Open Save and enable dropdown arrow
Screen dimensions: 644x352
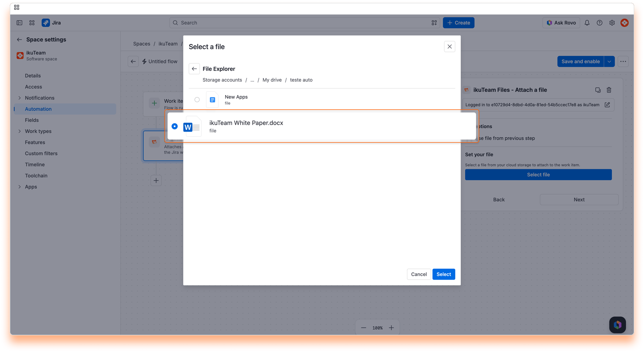(609, 61)
